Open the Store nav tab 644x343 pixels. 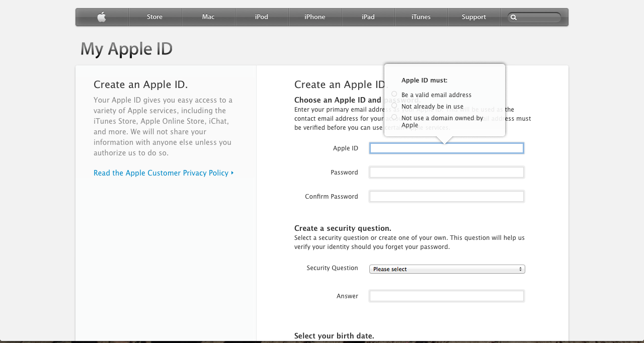pyautogui.click(x=155, y=17)
